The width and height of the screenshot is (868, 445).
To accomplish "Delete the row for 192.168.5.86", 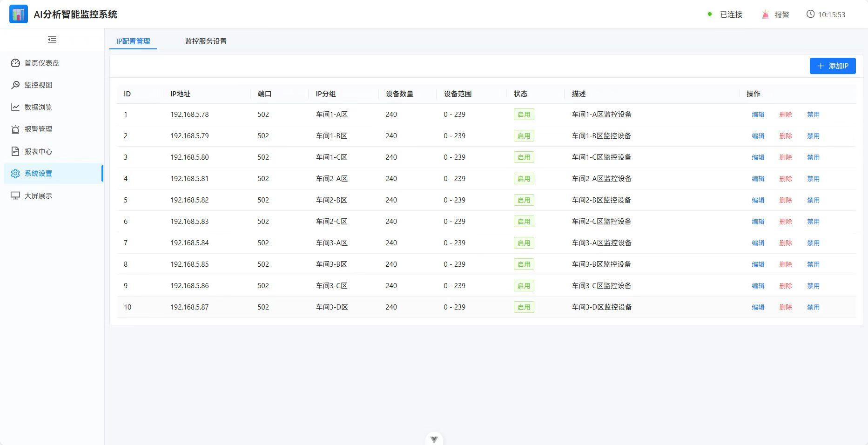I will tap(786, 286).
